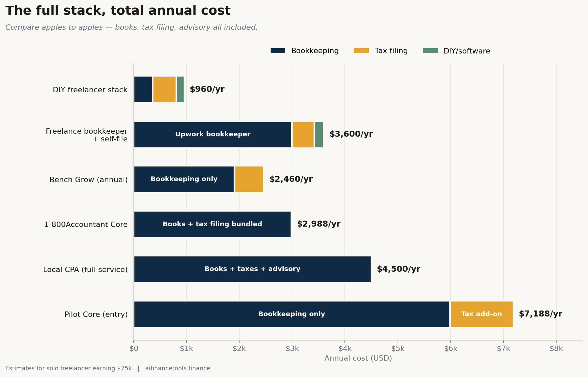Click the '$2,988/yr' total value

click(319, 224)
